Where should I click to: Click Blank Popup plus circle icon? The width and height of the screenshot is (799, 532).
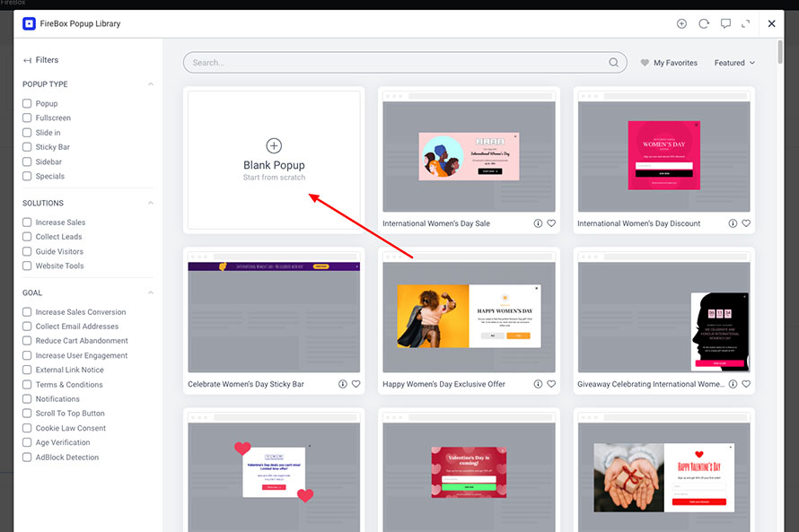pyautogui.click(x=274, y=145)
